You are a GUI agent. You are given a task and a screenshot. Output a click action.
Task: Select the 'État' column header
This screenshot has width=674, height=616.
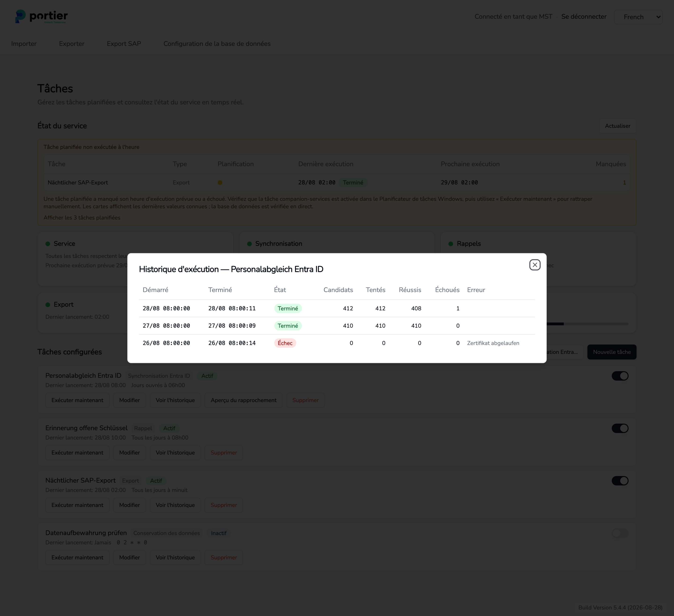point(280,290)
